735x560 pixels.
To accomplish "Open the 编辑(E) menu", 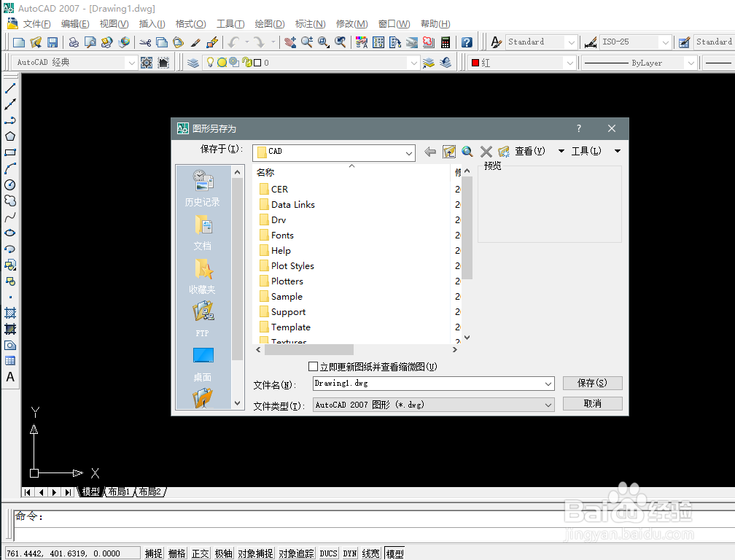I will 75,24.
